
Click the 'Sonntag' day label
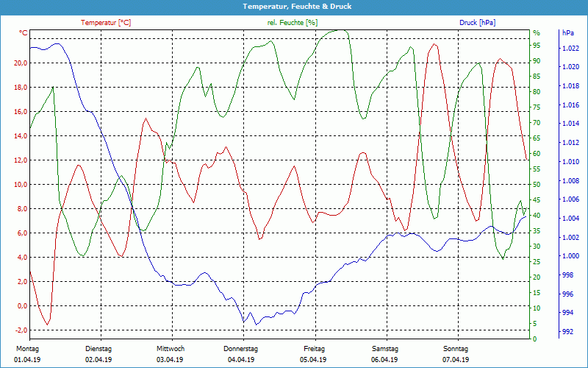point(456,349)
